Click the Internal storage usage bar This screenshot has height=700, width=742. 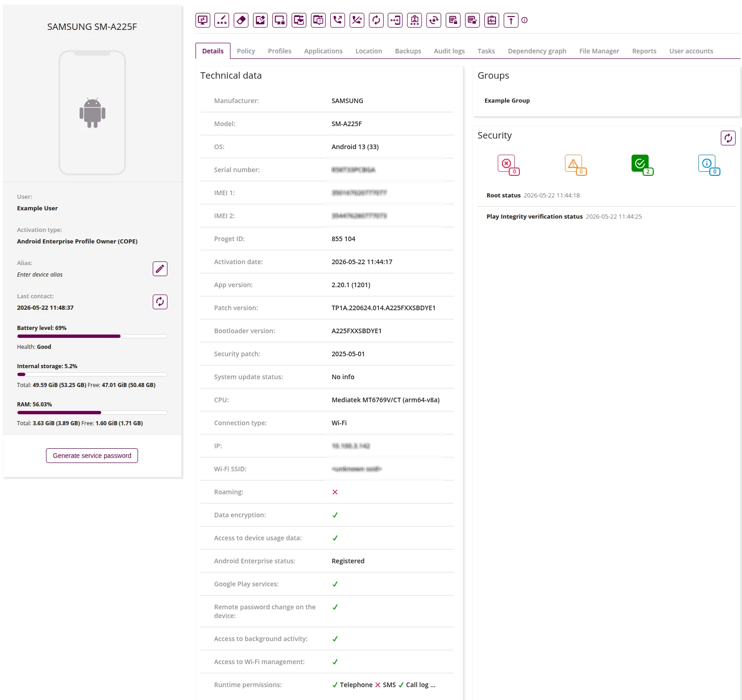[92, 375]
